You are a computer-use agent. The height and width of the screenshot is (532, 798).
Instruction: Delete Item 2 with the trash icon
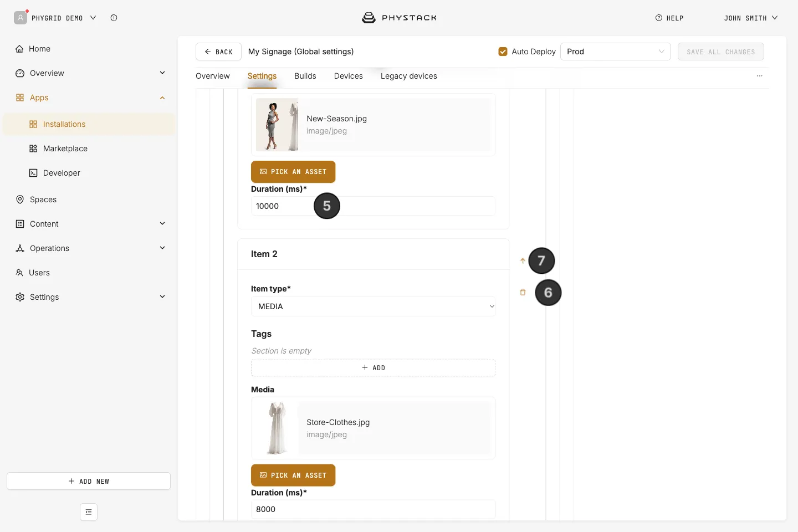click(x=523, y=292)
